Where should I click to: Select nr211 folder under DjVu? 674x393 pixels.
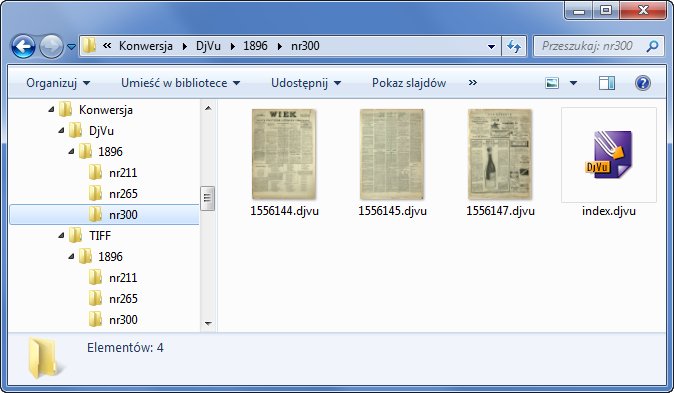pyautogui.click(x=123, y=173)
